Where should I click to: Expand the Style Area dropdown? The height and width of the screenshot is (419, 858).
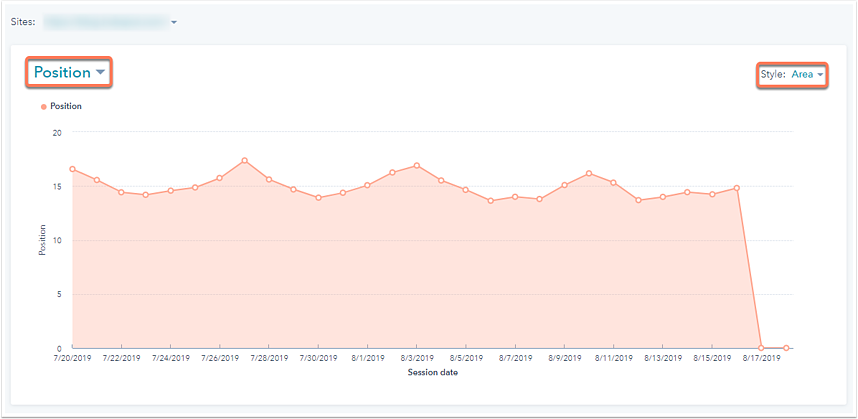[807, 75]
